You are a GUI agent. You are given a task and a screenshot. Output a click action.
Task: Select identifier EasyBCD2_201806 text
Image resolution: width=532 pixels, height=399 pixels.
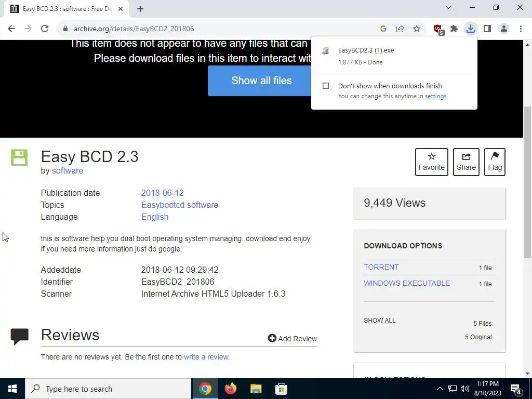click(178, 282)
